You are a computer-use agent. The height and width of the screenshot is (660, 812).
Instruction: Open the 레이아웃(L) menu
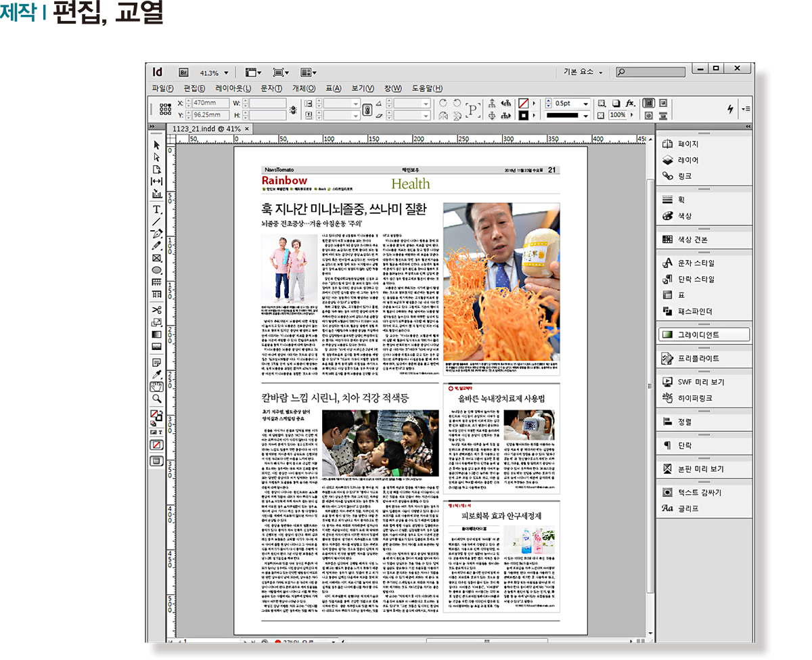click(x=233, y=88)
